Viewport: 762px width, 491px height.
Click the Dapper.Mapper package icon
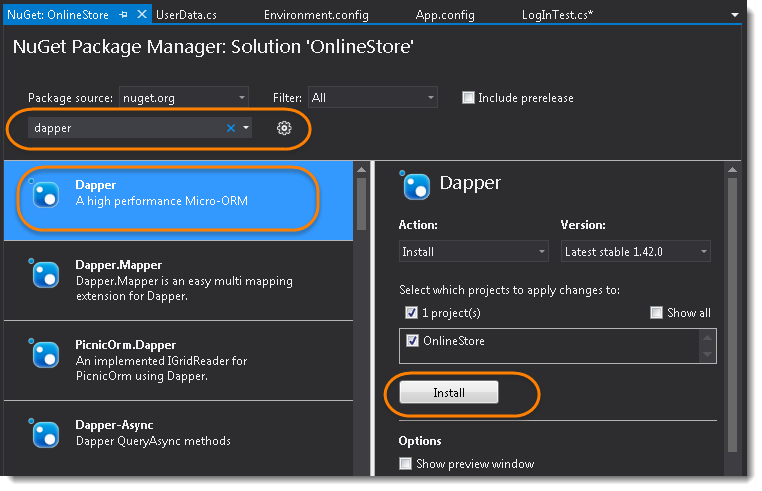click(45, 273)
